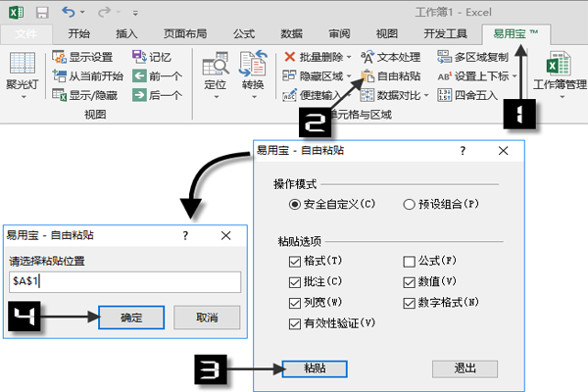This screenshot has width=588, height=392.
Task: Click 从当前开始 in the ribbon
Action: [88, 76]
